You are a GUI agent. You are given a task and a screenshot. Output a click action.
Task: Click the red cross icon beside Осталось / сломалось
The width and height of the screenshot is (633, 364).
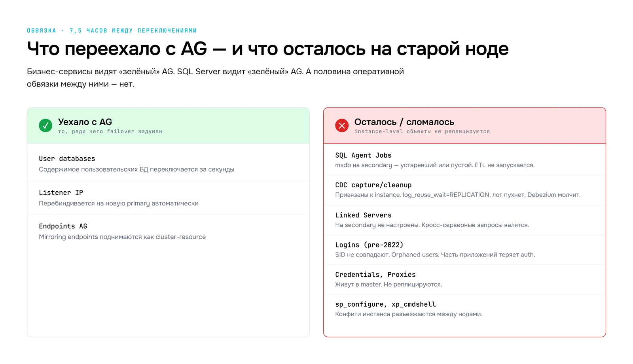pyautogui.click(x=342, y=126)
